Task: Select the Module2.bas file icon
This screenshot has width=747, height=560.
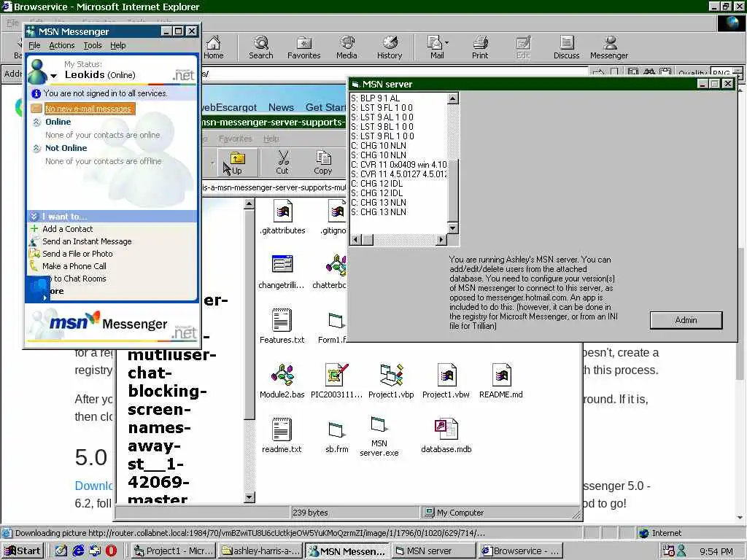Action: pyautogui.click(x=282, y=381)
